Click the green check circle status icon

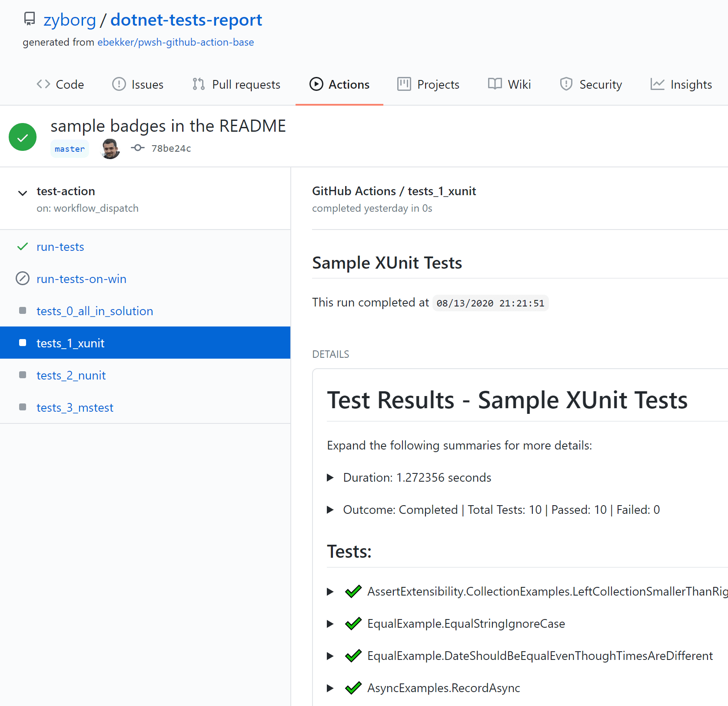[x=22, y=137]
